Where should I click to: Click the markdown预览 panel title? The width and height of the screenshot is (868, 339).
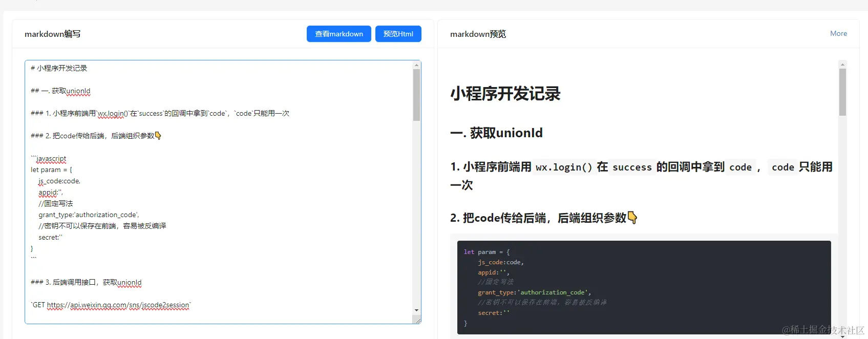478,34
